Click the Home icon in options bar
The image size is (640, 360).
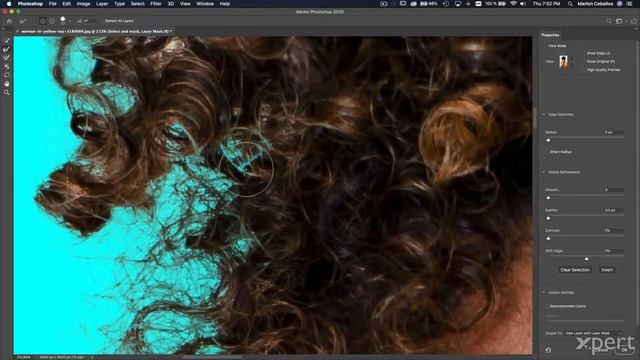click(x=9, y=21)
